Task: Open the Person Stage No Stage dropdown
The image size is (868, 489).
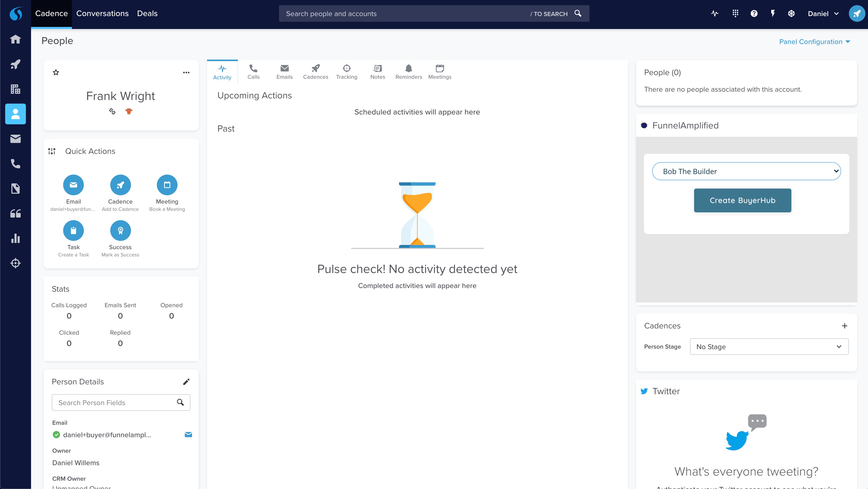Action: click(x=769, y=347)
